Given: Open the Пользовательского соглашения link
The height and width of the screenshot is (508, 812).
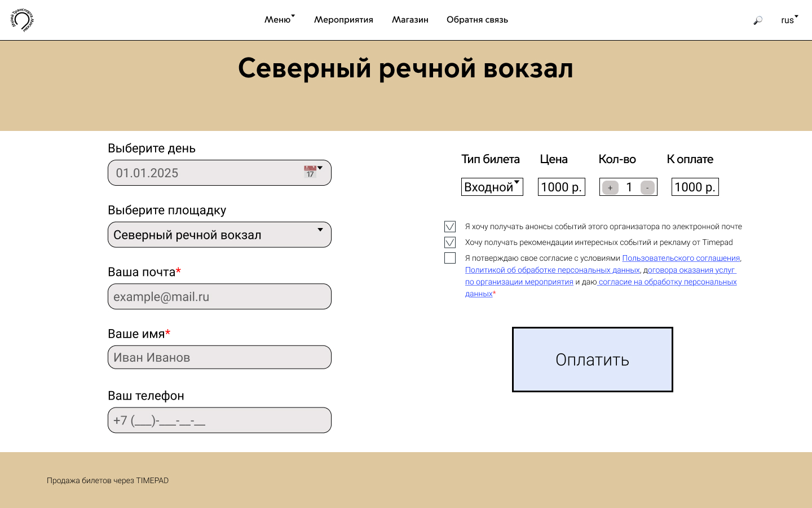Looking at the screenshot, I should tap(681, 258).
